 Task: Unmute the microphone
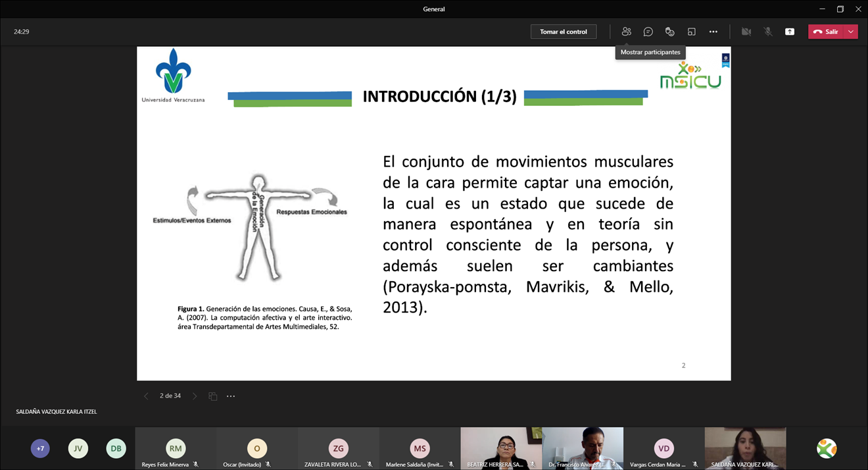coord(767,32)
